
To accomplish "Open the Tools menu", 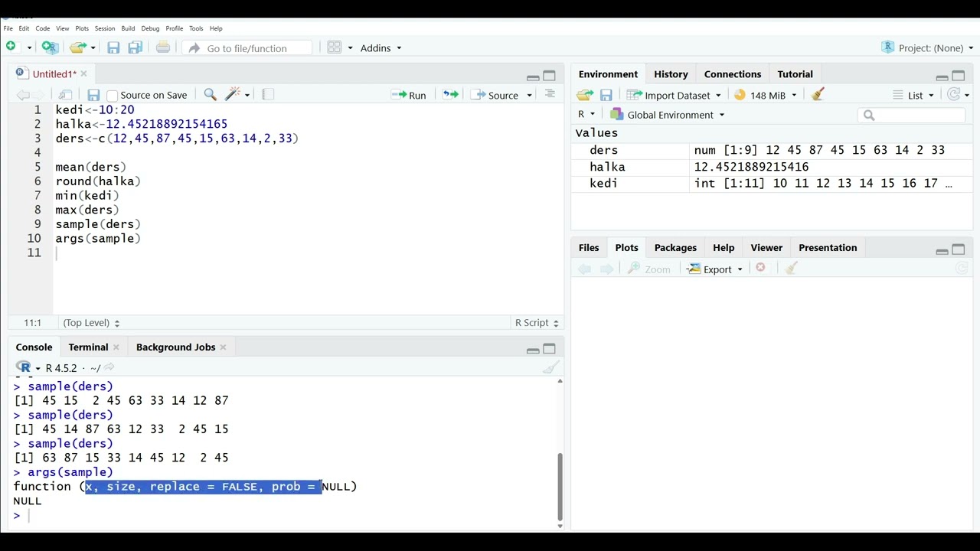I will pos(196,28).
